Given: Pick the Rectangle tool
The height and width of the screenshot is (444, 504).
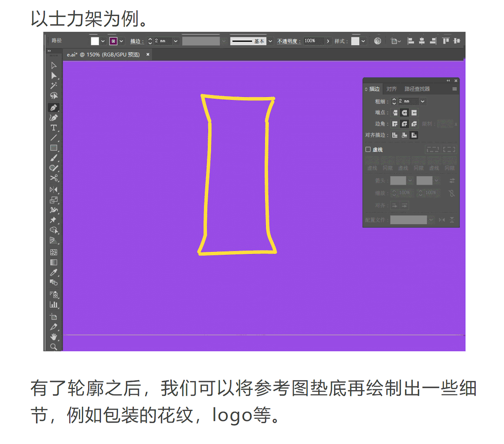Looking at the screenshot, I should [x=54, y=148].
